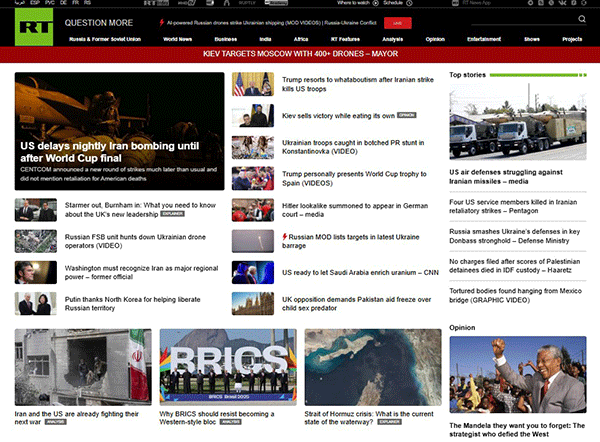The image size is (600, 442).
Task: Click the Putin North Korea thumbnail
Action: point(36,303)
